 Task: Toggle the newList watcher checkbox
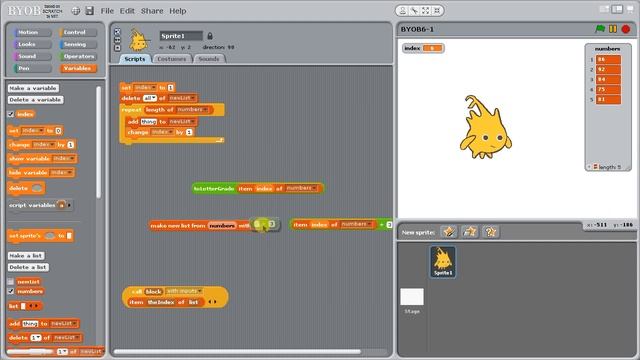11,281
